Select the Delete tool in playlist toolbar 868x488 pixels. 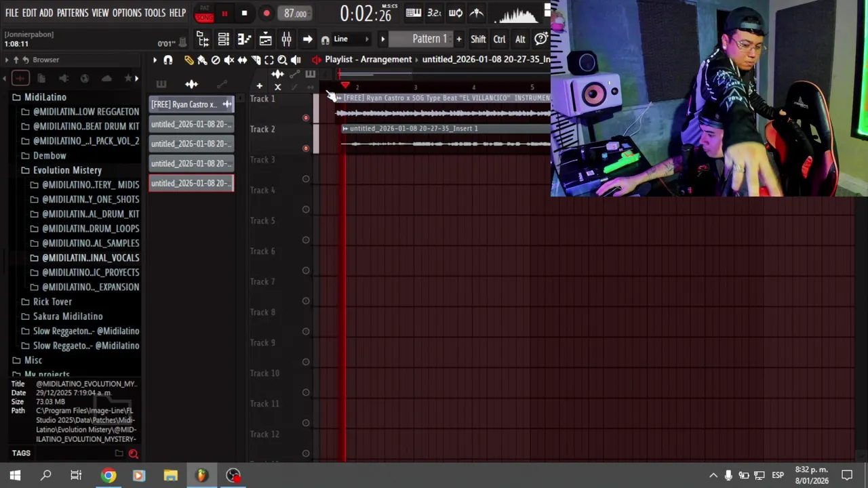[x=216, y=60]
